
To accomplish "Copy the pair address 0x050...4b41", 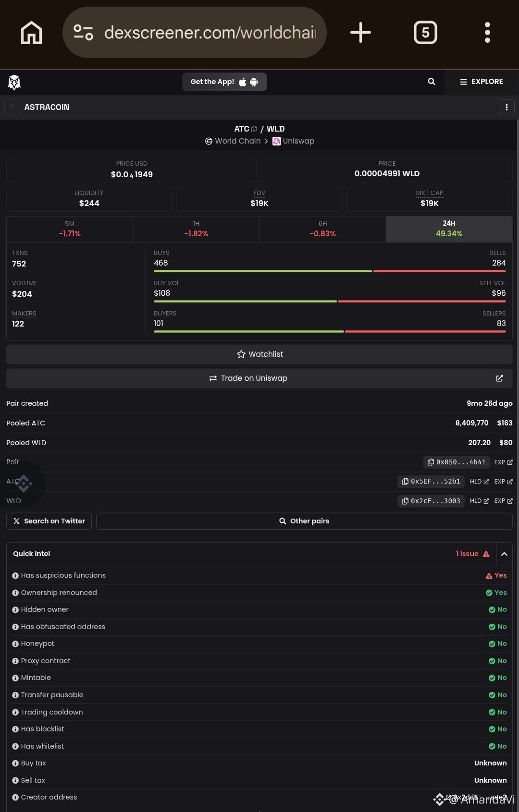I will [457, 462].
